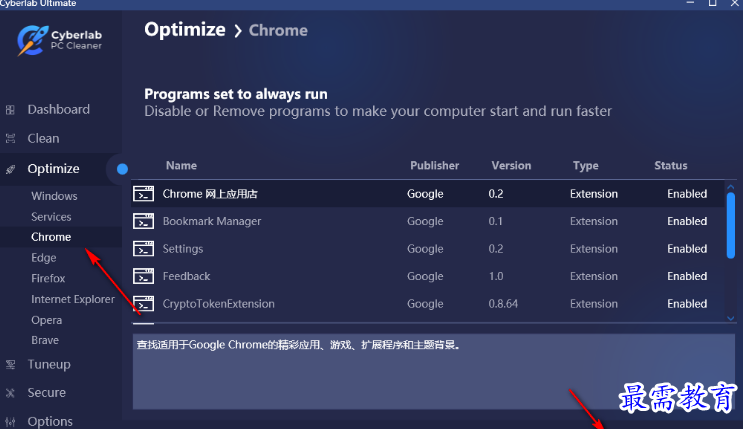Viewport: 743px width, 429px height.
Task: Select the Chrome 网上应用店 name cell
Action: point(210,194)
